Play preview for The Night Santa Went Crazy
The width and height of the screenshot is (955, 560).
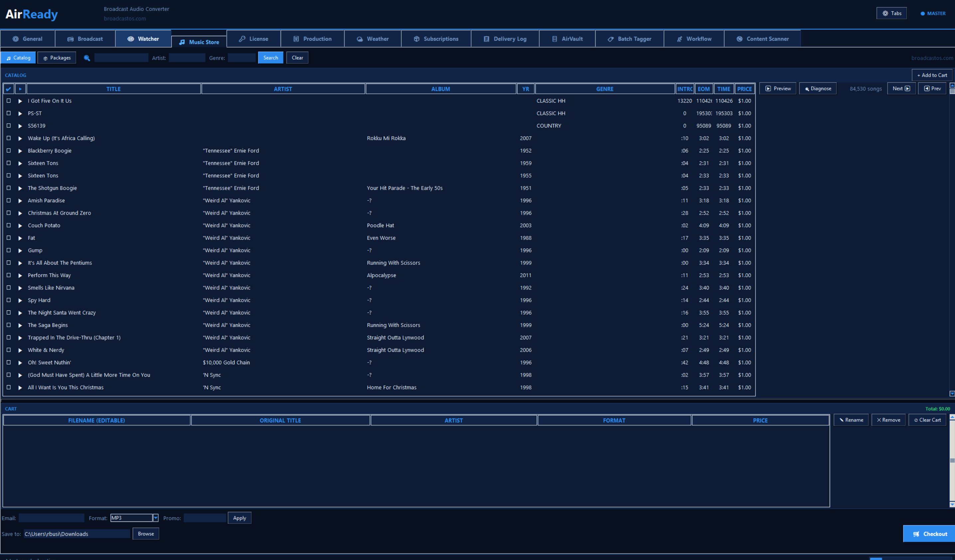click(20, 313)
